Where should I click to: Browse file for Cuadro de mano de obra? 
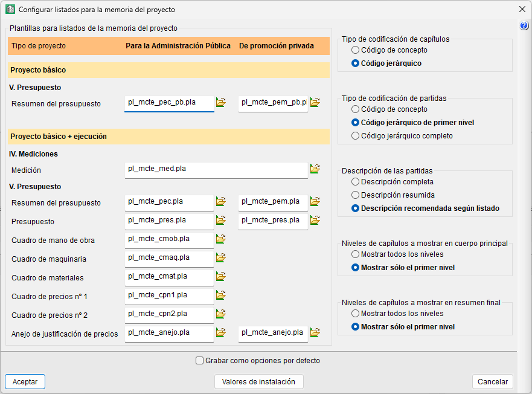click(220, 239)
